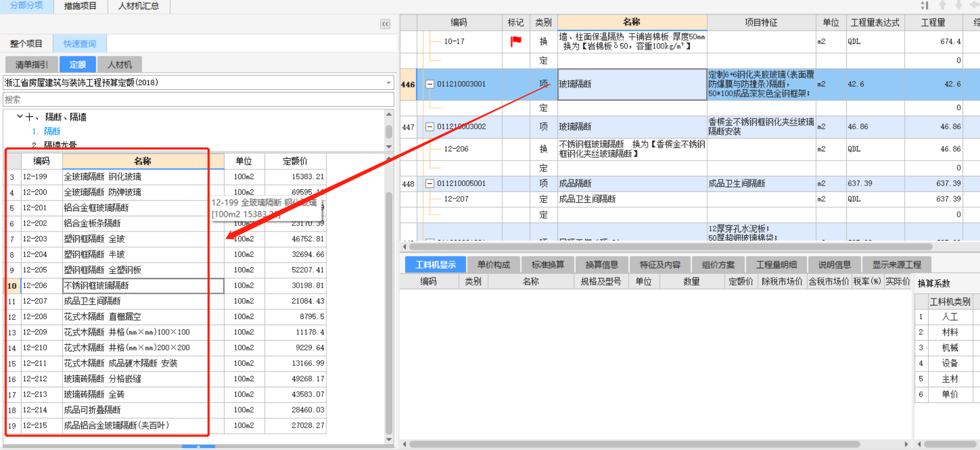Select quota row 12-202 铝合金板条隔断
Image resolution: width=980 pixels, height=450 pixels.
166,223
